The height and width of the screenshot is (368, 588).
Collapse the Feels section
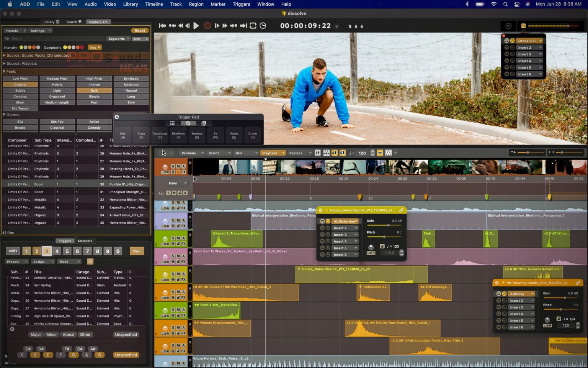click(x=4, y=71)
